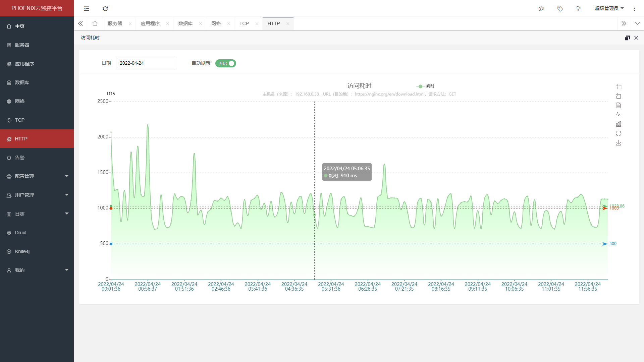Collapse the sidebar with the menu icon
Viewport: 644px width, 362px height.
click(x=87, y=9)
